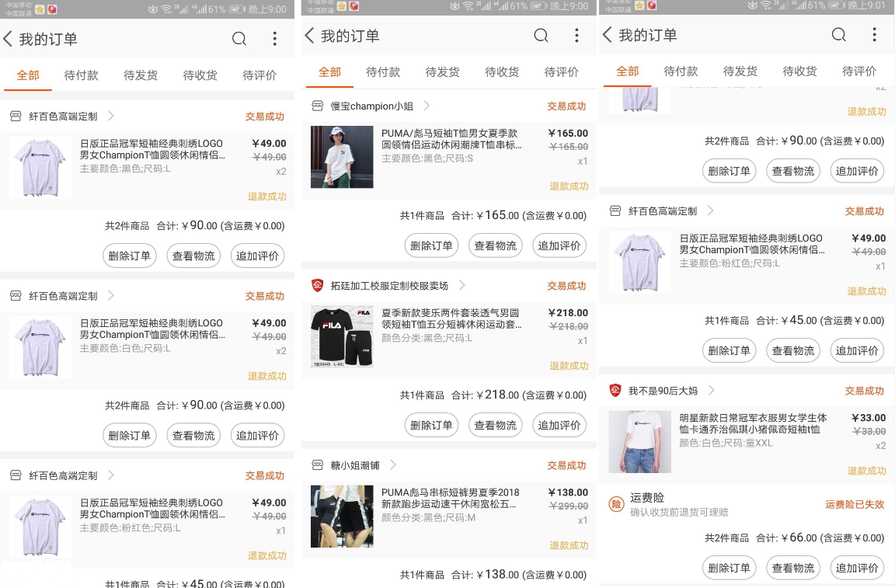
Task: Open the PUMA shorts product thumbnail
Action: click(x=342, y=517)
